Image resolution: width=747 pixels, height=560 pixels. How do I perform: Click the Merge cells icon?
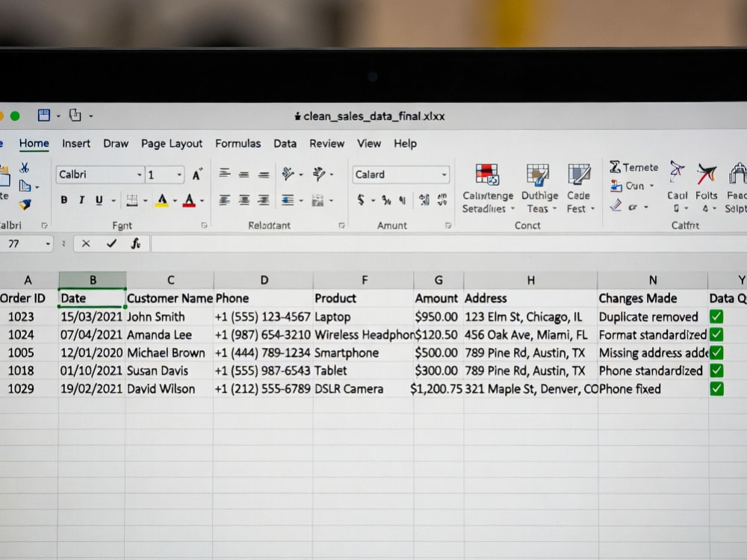[x=317, y=201]
